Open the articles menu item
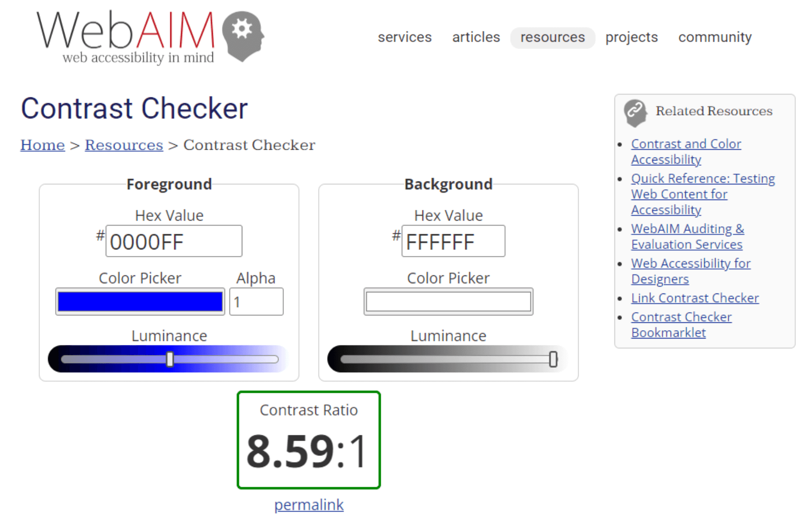The width and height of the screenshot is (812, 518). (476, 37)
